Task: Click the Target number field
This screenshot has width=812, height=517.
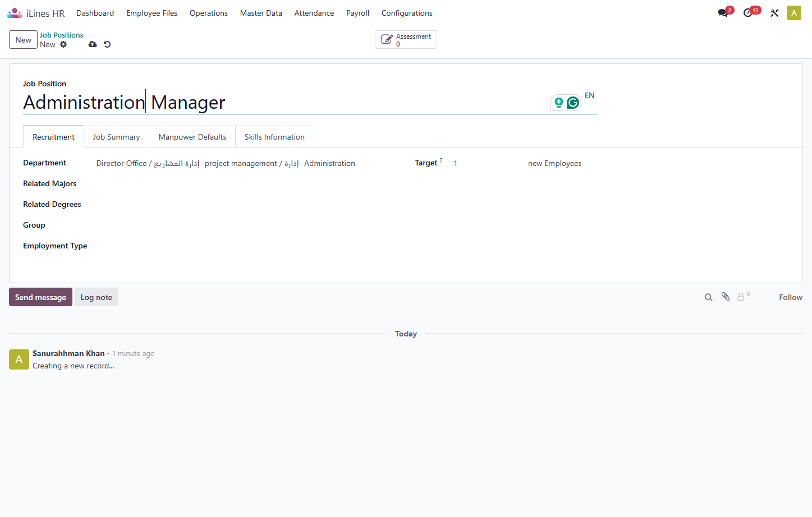Action: point(488,163)
